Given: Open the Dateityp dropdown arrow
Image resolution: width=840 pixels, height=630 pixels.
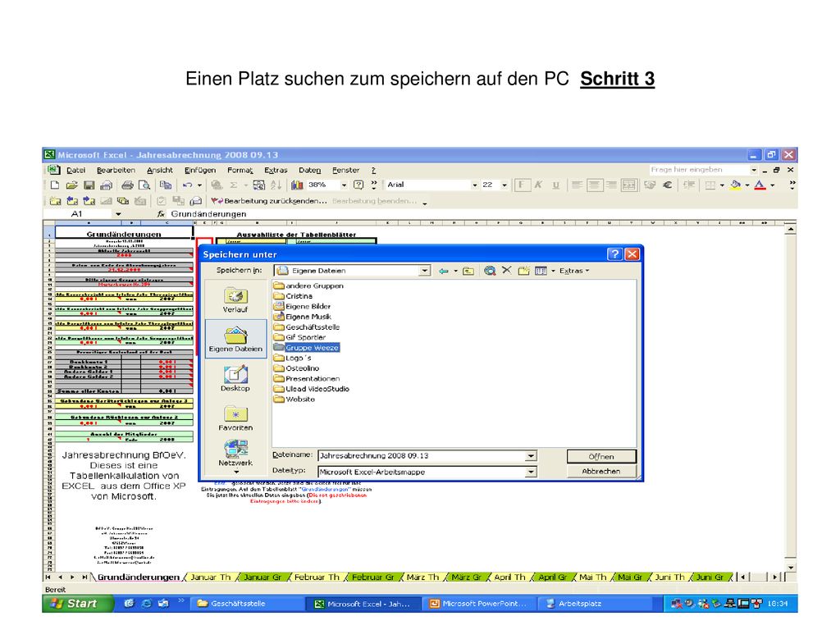Looking at the screenshot, I should 531,472.
